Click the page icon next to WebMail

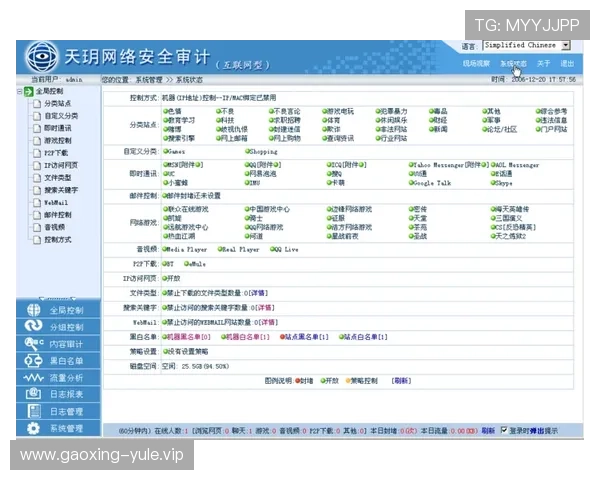click(37, 202)
